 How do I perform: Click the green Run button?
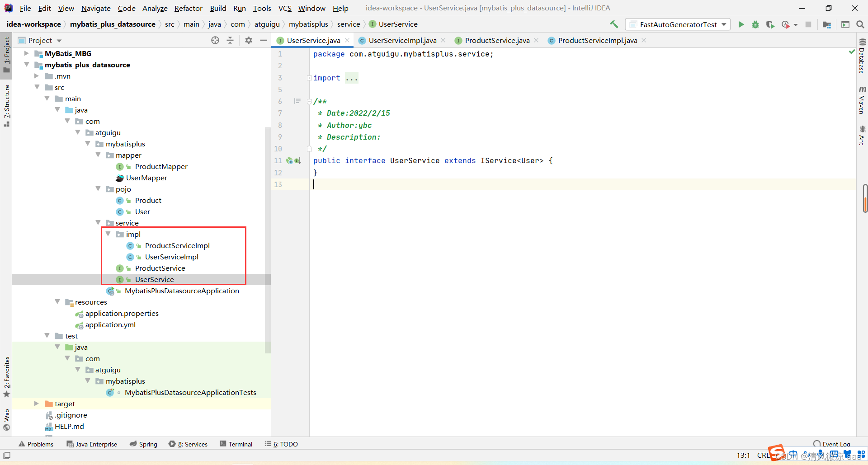[741, 24]
